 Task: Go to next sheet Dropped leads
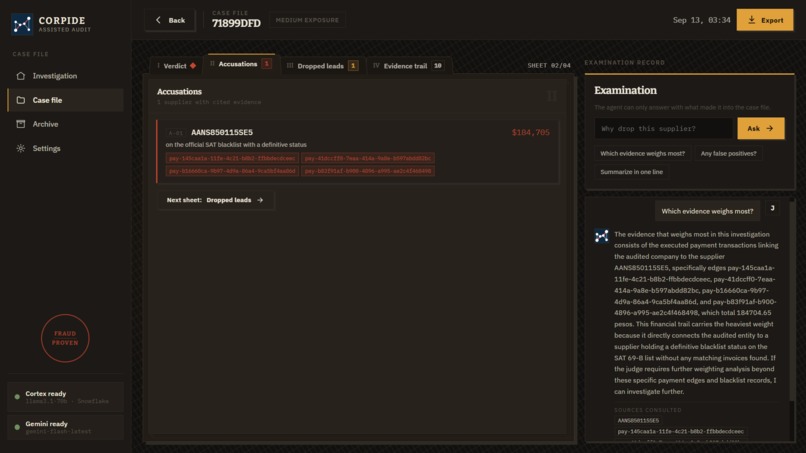(x=215, y=200)
